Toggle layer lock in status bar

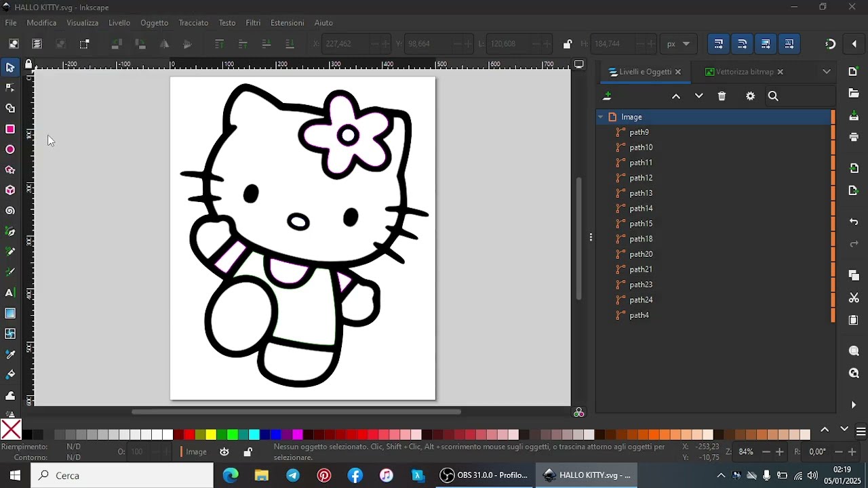tap(248, 452)
